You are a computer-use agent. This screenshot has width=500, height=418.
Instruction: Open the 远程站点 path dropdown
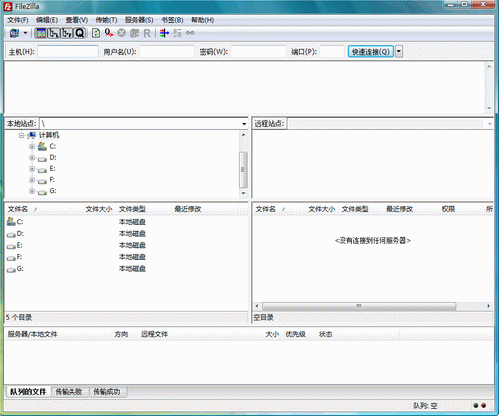[489, 124]
